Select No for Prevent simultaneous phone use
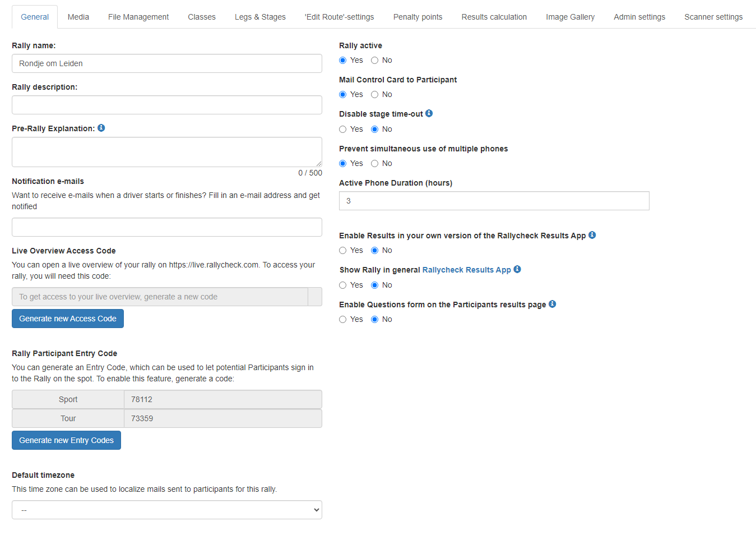Image resolution: width=756 pixels, height=535 pixels. 375,164
